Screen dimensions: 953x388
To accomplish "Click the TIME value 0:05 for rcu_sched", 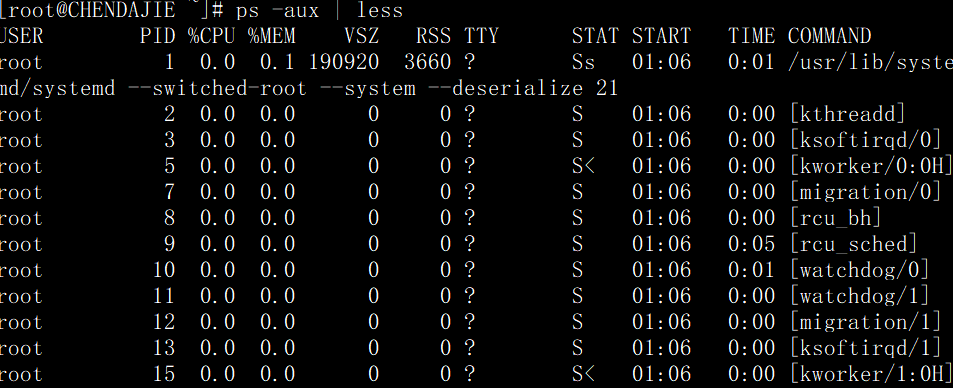I will click(752, 244).
